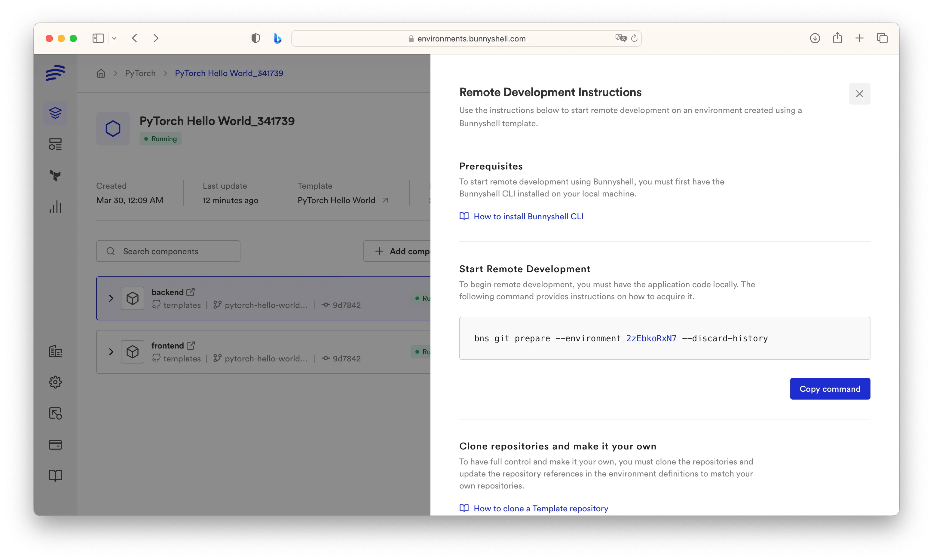Click the billing card icon in sidebar
The height and width of the screenshot is (560, 933).
point(55,445)
